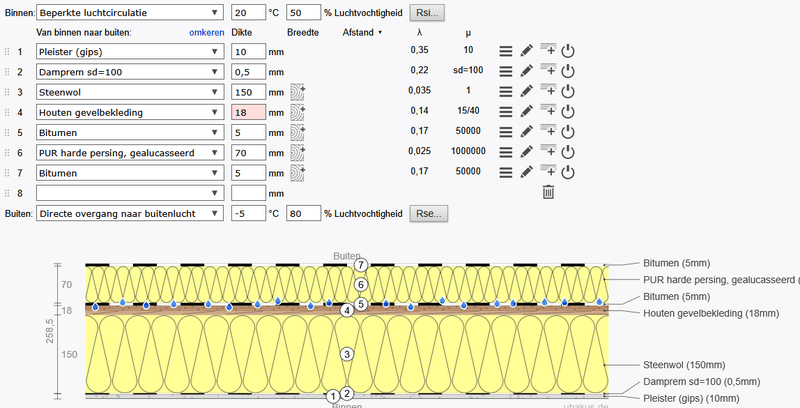This screenshot has width=800, height=408.
Task: Open the Houten gevelbekleding material dropdown
Action: click(x=130, y=112)
